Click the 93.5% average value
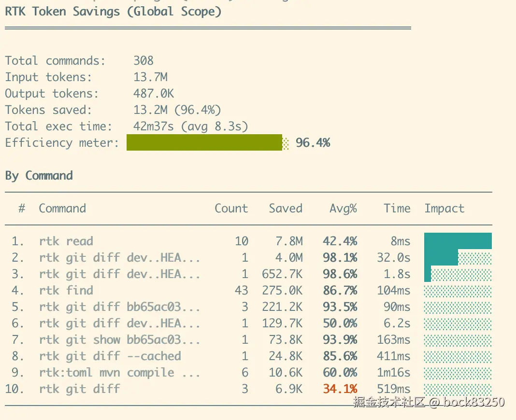Viewport: 516px width, 420px height. 340,307
